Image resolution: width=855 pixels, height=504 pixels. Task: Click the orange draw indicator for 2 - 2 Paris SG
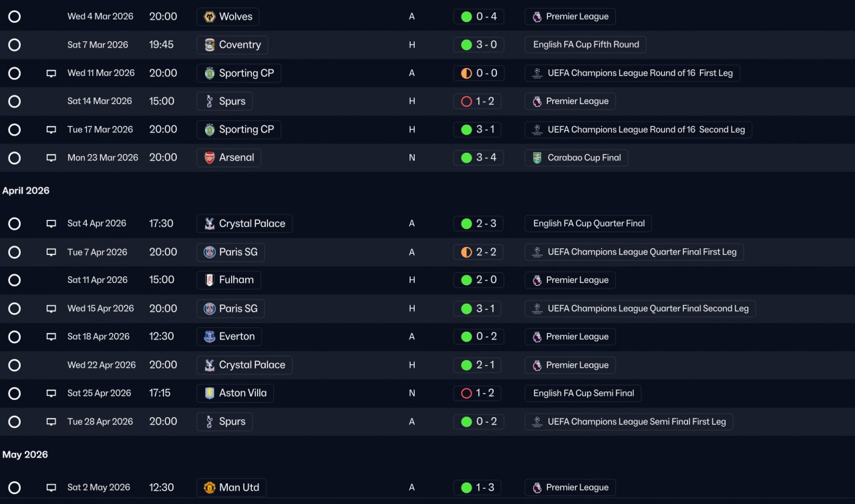point(466,252)
